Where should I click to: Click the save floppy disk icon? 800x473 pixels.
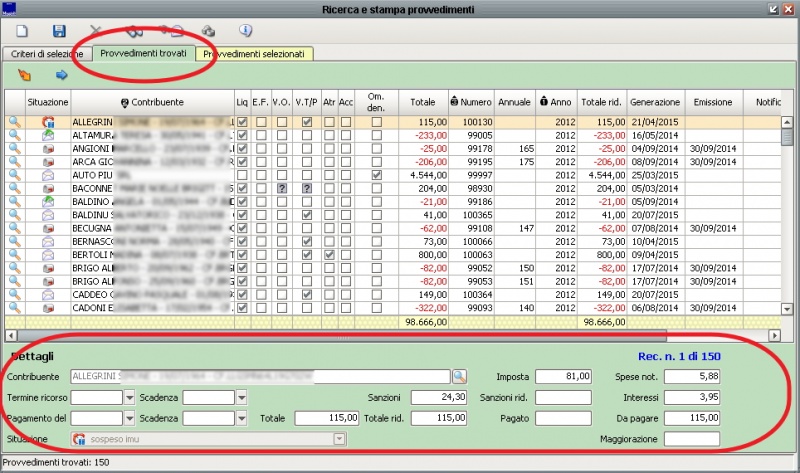59,32
